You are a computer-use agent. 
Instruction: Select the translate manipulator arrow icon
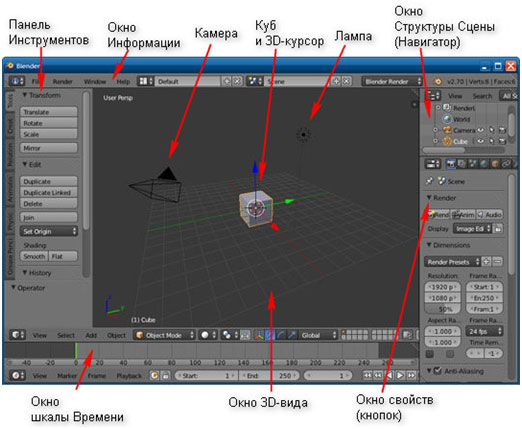(x=270, y=335)
